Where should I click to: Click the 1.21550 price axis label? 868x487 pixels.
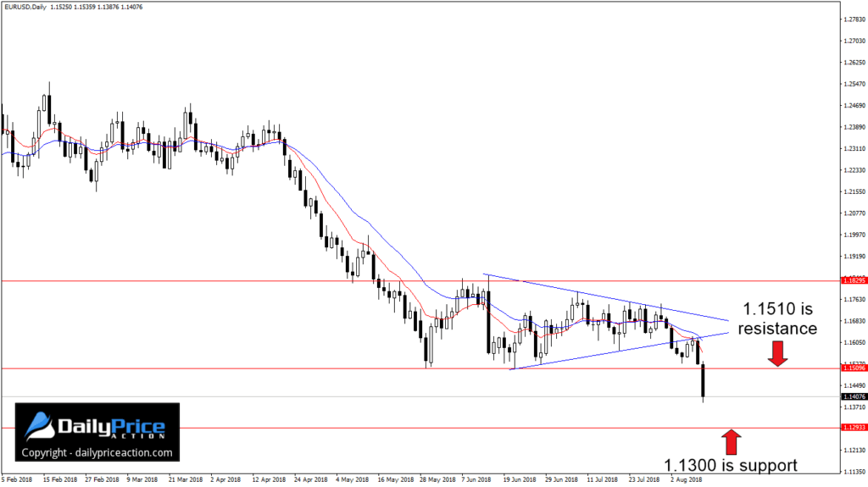tap(854, 192)
